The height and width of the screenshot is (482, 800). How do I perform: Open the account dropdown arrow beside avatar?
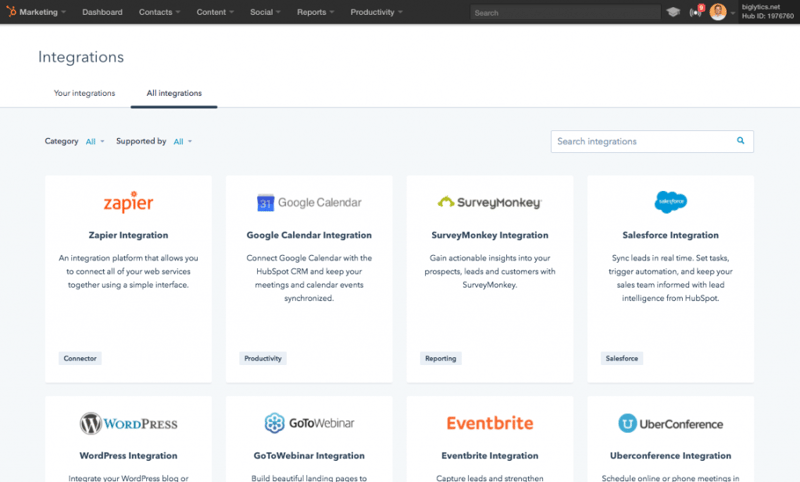pyautogui.click(x=733, y=13)
